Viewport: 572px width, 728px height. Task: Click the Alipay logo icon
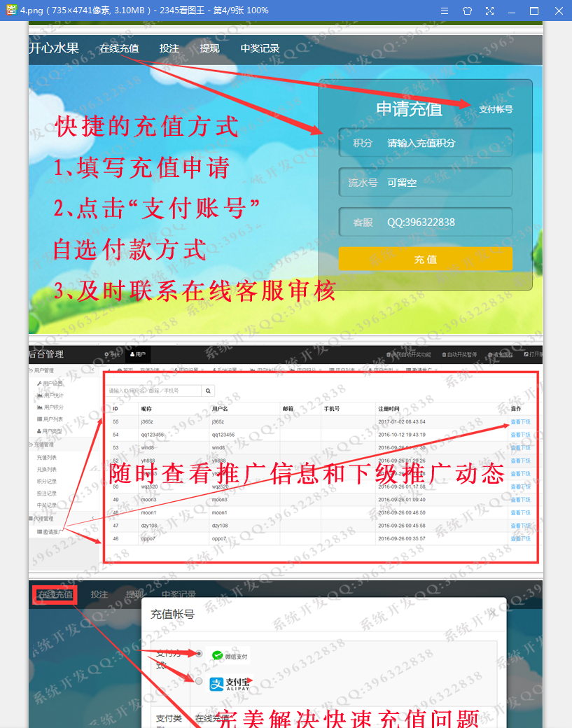[x=216, y=684]
